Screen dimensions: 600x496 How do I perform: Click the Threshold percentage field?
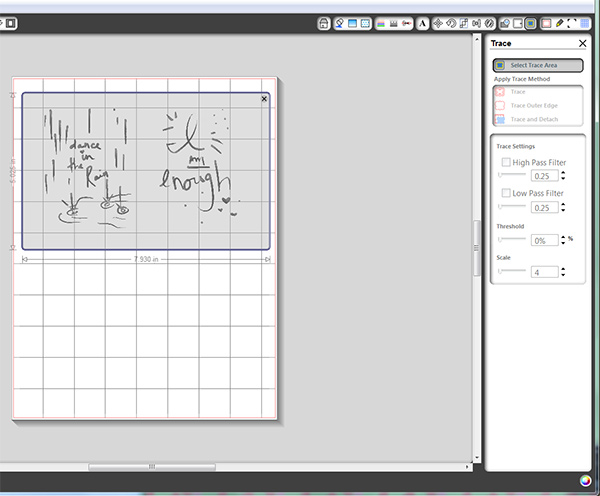pyautogui.click(x=544, y=240)
